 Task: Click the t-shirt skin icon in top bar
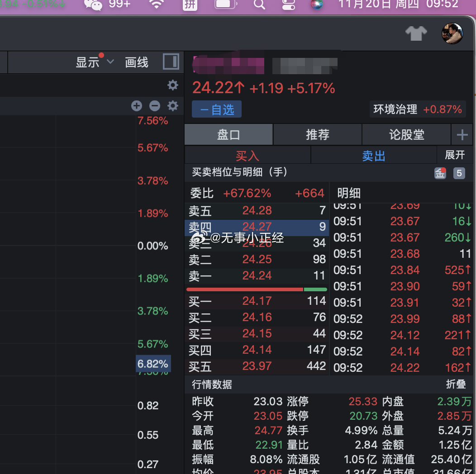click(416, 33)
